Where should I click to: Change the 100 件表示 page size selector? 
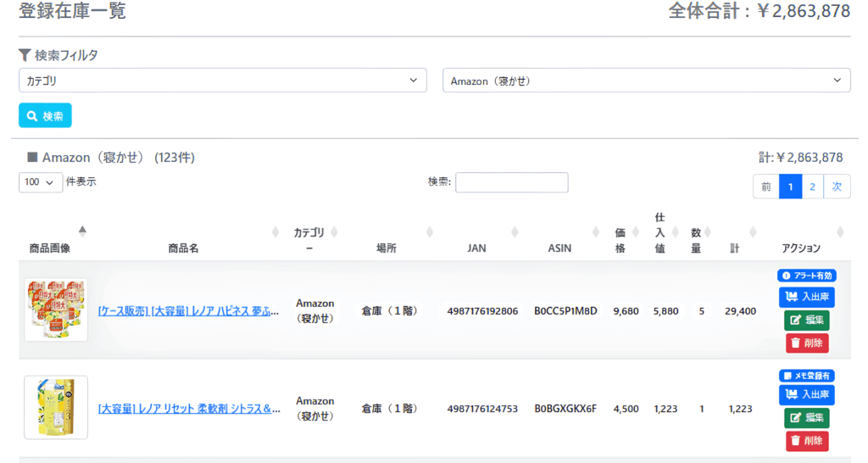click(40, 182)
